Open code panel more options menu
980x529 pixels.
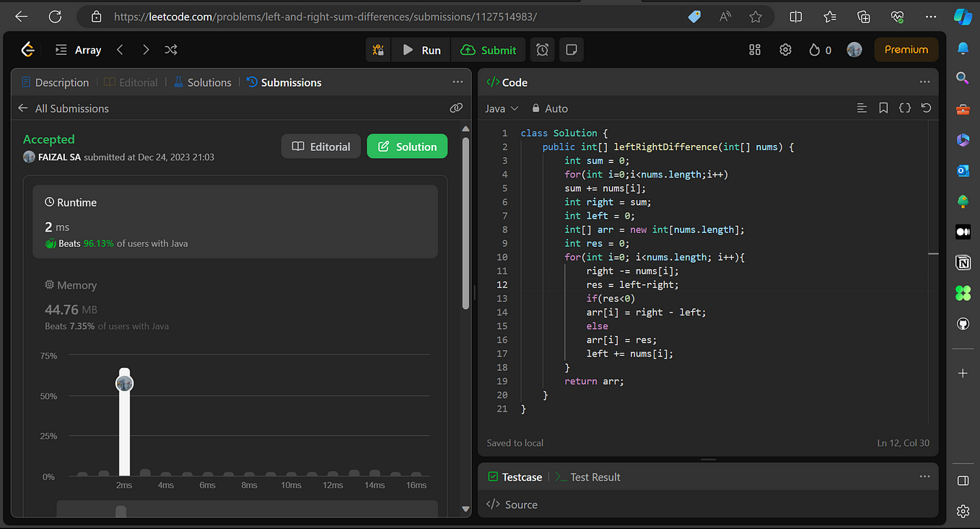(x=925, y=82)
